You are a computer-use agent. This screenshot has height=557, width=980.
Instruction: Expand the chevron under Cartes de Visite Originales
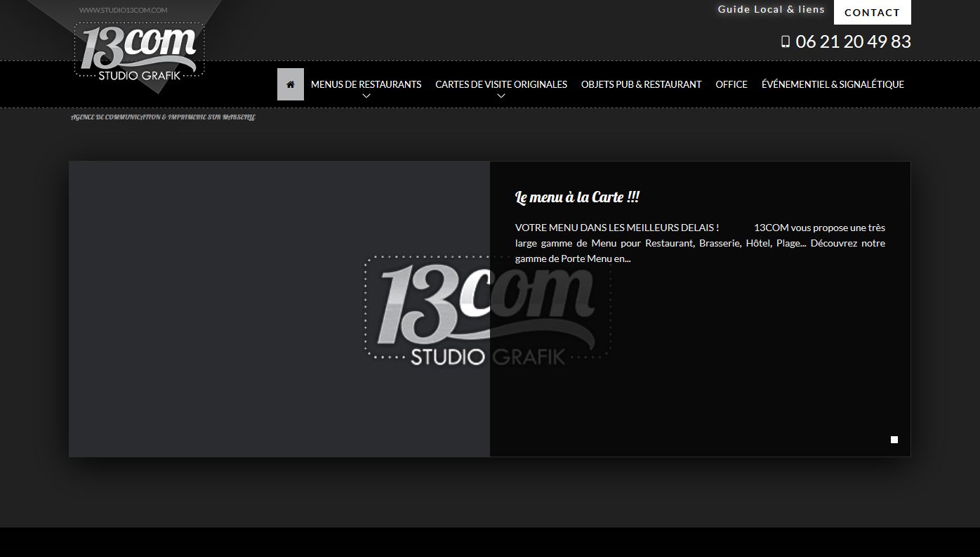click(501, 96)
